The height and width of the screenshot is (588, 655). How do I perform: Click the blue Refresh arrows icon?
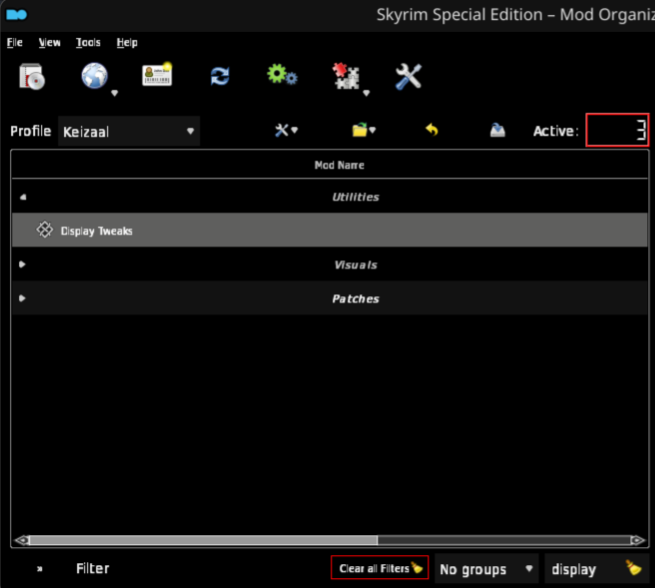(x=220, y=76)
